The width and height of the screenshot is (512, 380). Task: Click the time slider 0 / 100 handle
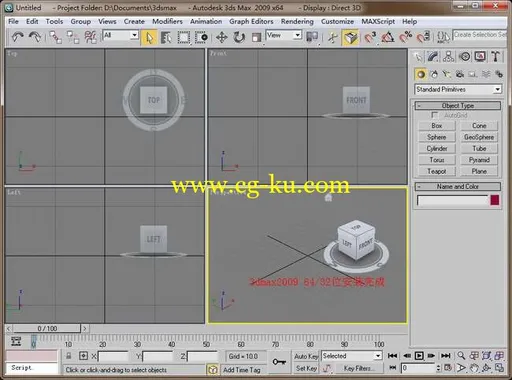click(x=47, y=328)
